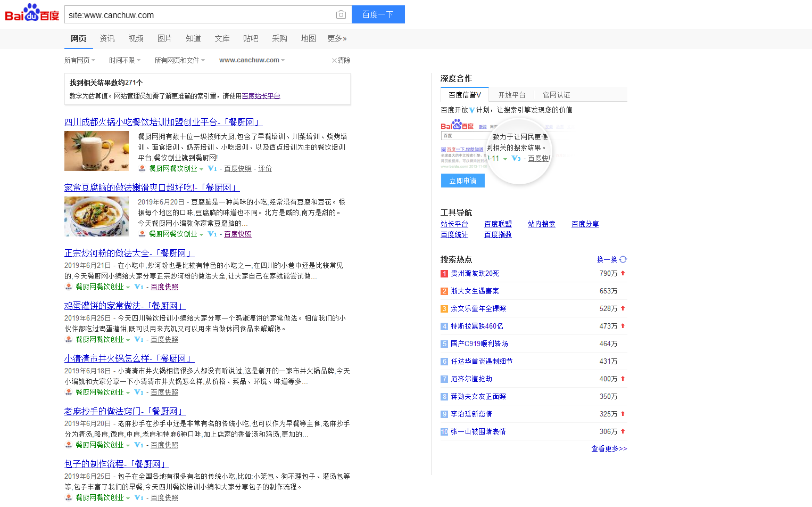Viewport: 812px width, 507px height.
Task: Open result 老麻抄手的做法窍门
Action: pos(125,411)
